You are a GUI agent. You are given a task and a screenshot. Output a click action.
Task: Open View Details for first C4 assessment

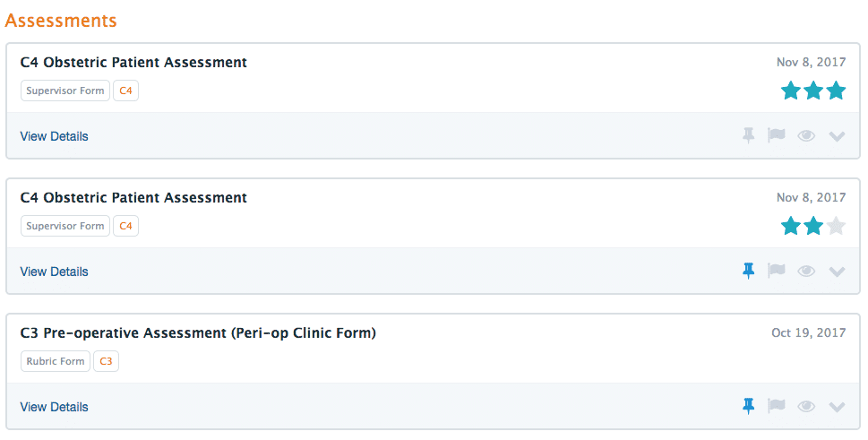(55, 136)
